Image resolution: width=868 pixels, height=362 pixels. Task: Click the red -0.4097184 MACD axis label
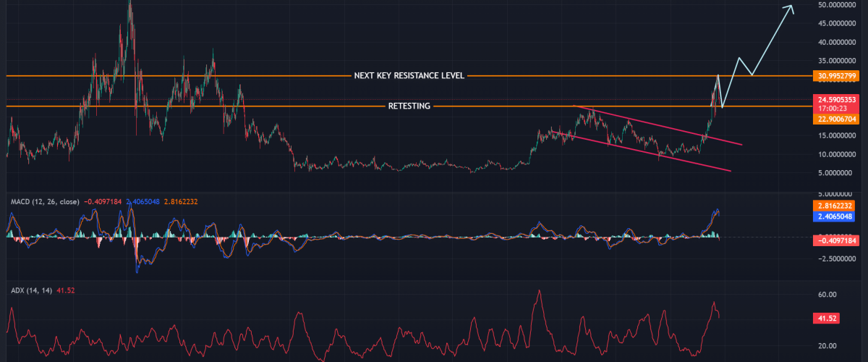pos(836,240)
